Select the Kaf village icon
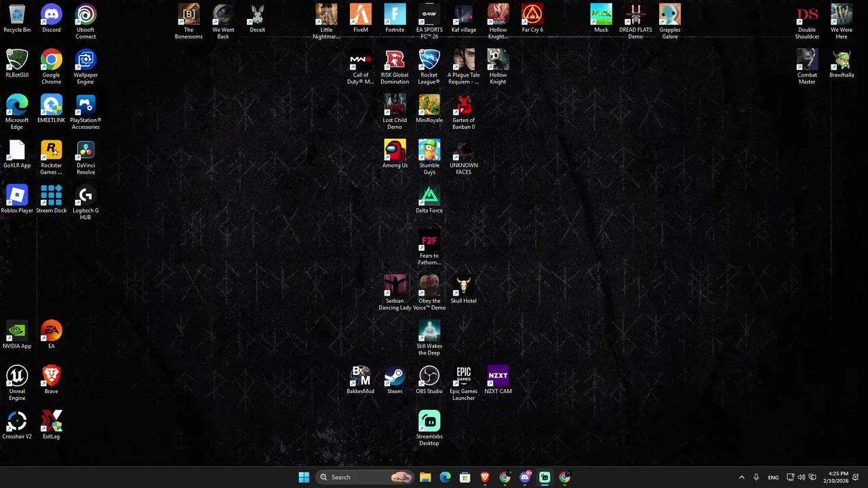Viewport: 868px width, 488px height. pos(464,19)
